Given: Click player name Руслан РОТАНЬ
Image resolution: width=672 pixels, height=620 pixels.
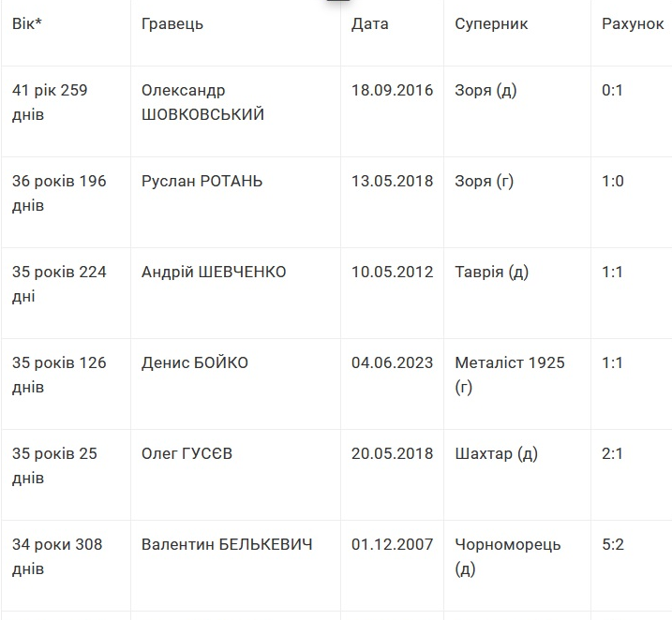Looking at the screenshot, I should (x=202, y=182).
